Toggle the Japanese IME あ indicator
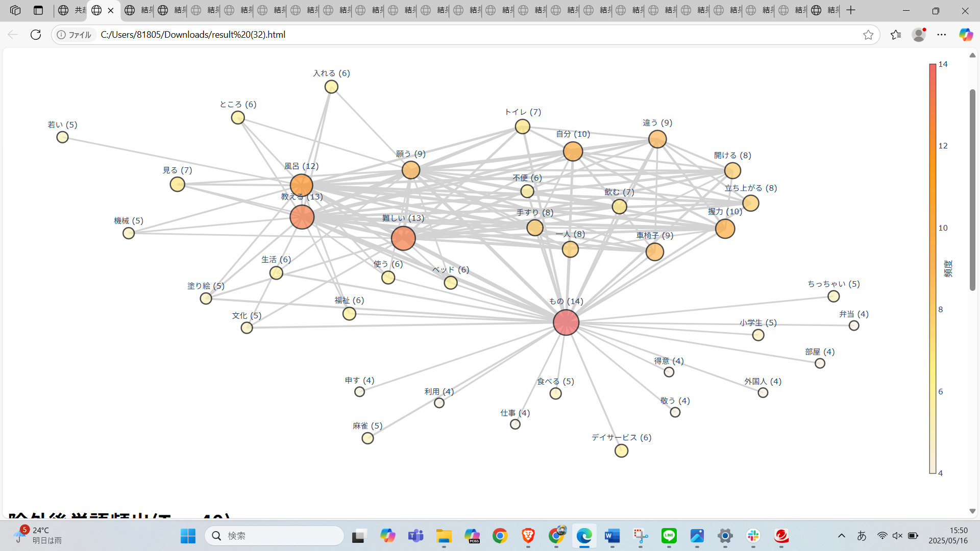 pyautogui.click(x=862, y=536)
